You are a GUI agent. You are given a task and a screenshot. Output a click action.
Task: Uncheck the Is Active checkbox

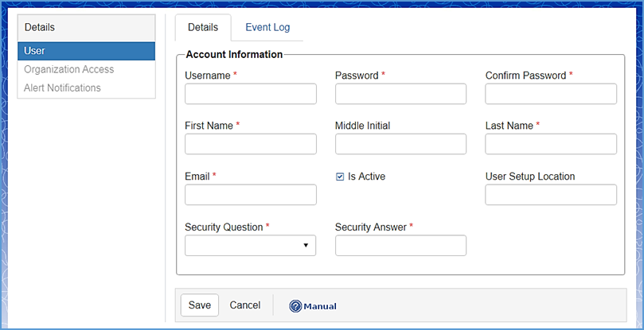(x=340, y=177)
